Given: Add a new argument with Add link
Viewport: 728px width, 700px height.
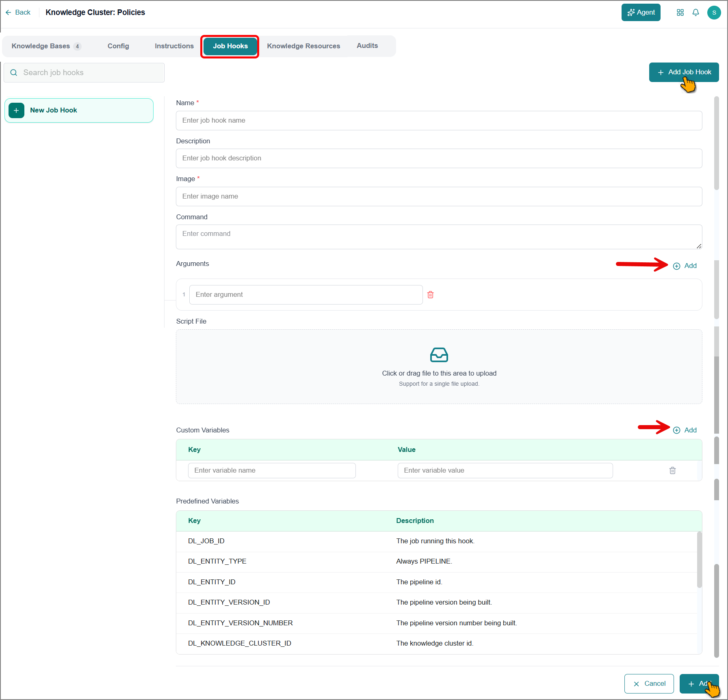Looking at the screenshot, I should pyautogui.click(x=685, y=266).
